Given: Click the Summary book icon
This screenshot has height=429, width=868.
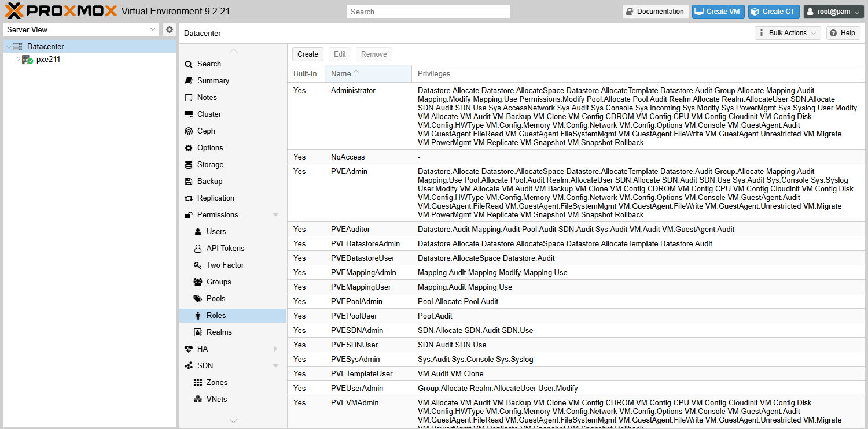Looking at the screenshot, I should coord(189,80).
